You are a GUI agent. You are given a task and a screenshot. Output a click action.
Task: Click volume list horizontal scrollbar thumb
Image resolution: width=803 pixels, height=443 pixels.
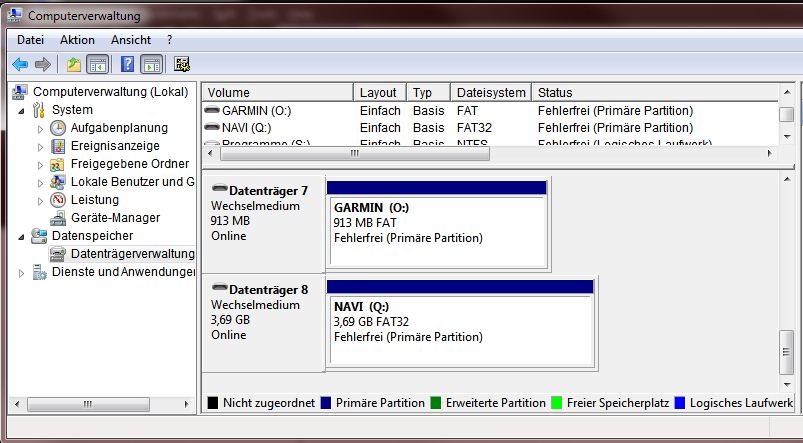pyautogui.click(x=355, y=153)
